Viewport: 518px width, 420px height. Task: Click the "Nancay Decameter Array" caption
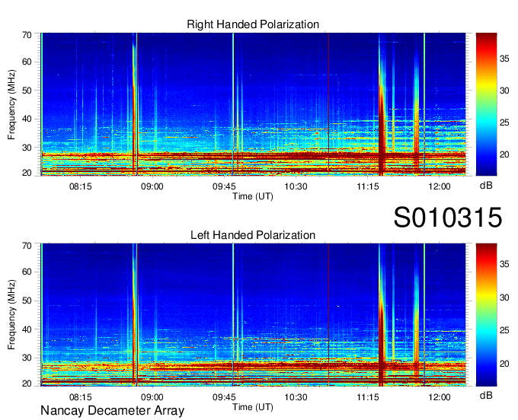112,410
